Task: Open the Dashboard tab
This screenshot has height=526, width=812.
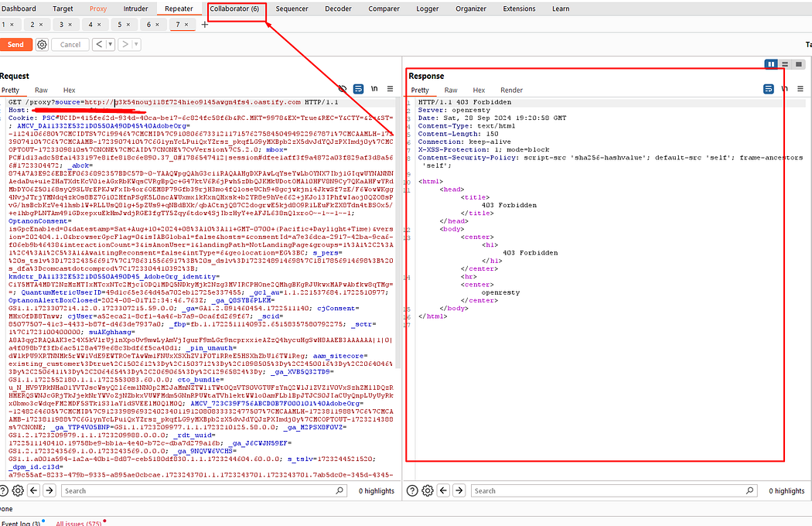Action: (19, 9)
